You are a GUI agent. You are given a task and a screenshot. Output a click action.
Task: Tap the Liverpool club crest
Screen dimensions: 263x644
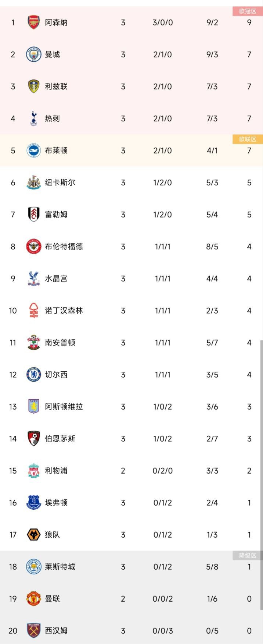(34, 471)
